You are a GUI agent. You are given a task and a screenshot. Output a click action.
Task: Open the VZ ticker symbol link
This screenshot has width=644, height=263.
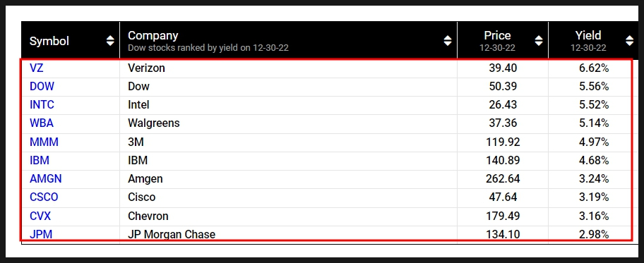pos(37,68)
